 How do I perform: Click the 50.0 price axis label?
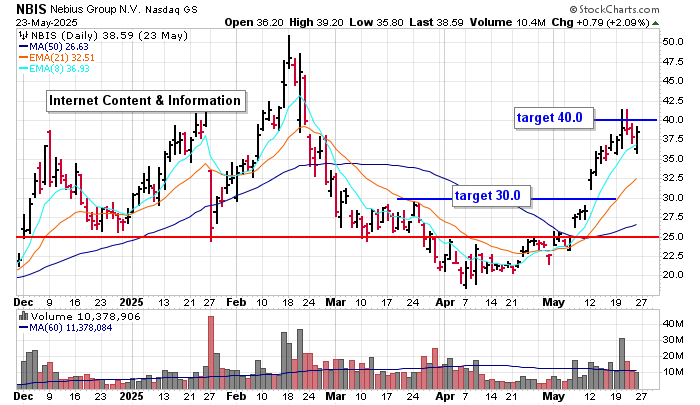[673, 42]
